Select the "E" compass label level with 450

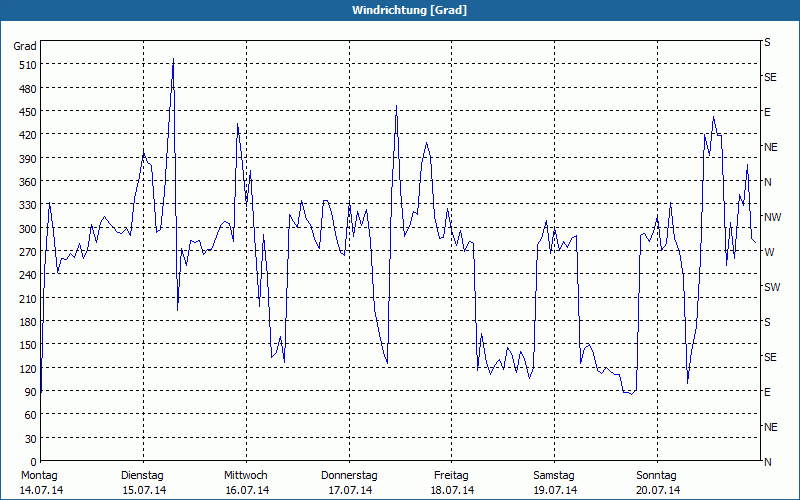click(767, 112)
